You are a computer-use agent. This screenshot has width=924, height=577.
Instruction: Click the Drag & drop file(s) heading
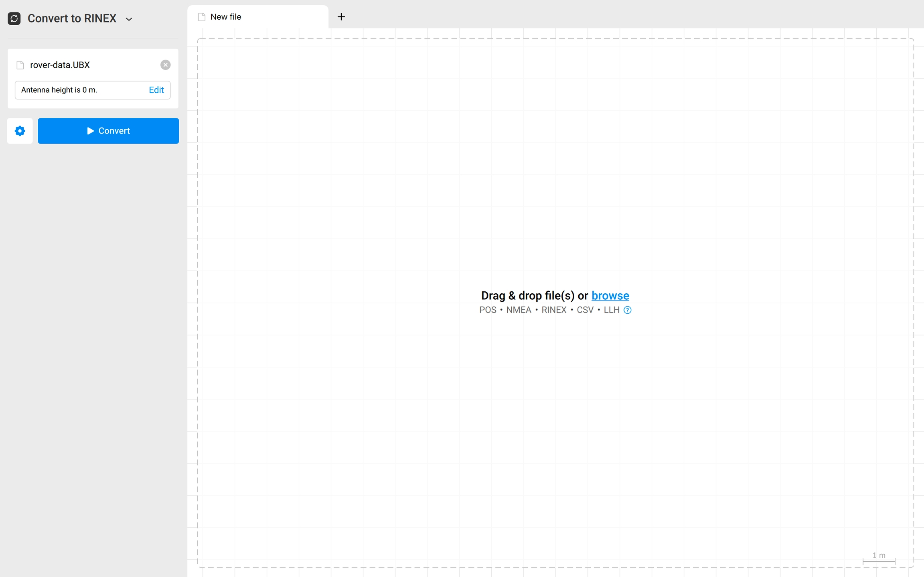[x=534, y=295]
